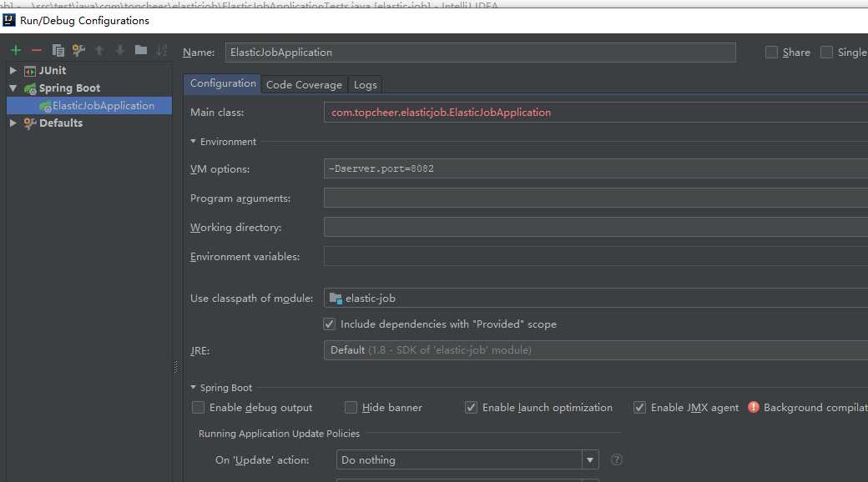
Task: Expand the JUnit tree node
Action: [x=13, y=71]
